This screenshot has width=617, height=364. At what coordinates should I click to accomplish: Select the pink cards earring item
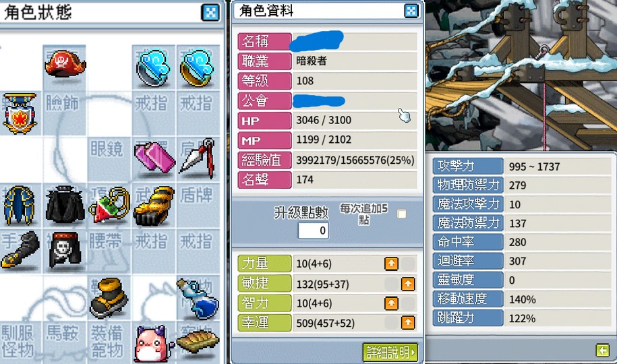[x=154, y=157]
